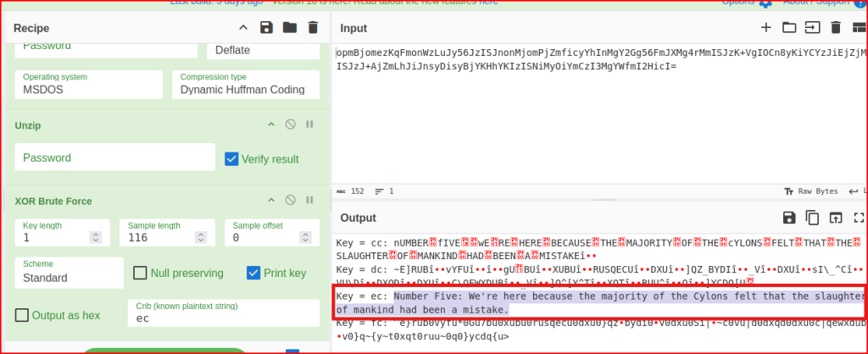Save output to file

(x=789, y=218)
